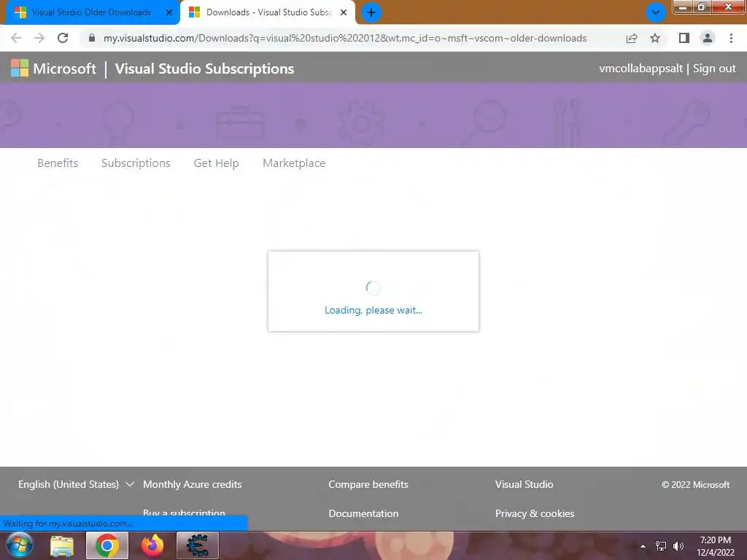Click the network tray icon

(661, 546)
